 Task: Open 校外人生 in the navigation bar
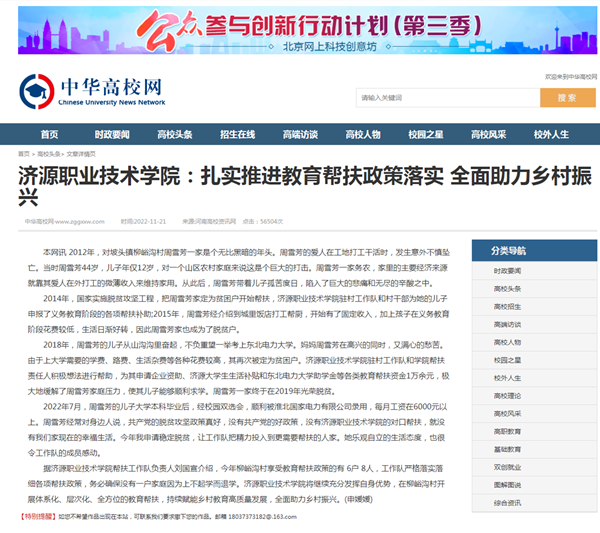coord(551,134)
